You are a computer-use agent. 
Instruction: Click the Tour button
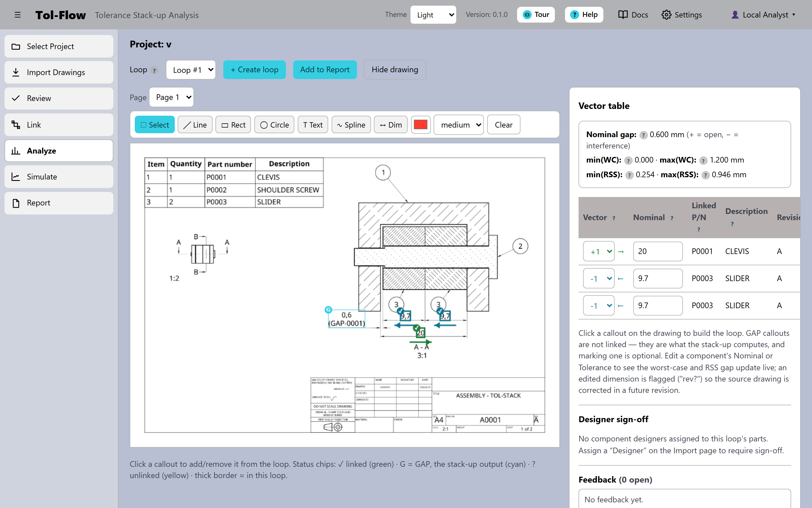(535, 15)
